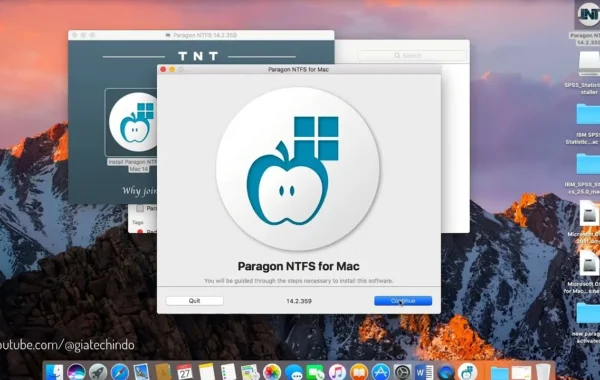Screen dimensions: 600x380
Task: Minimize the Paragon NTFS for Mac installer window
Action: click(x=172, y=69)
